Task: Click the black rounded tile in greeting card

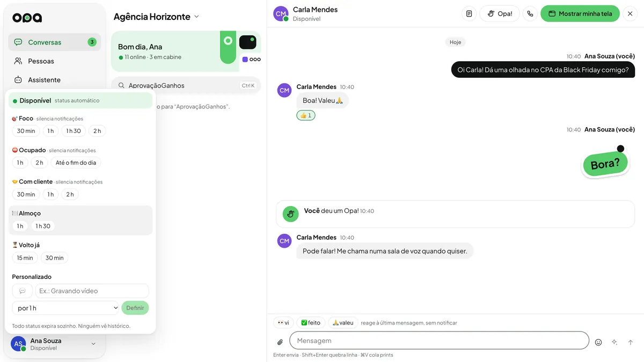Action: pyautogui.click(x=247, y=42)
